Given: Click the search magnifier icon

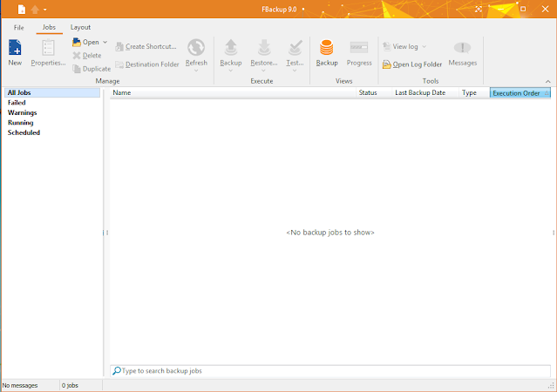Looking at the screenshot, I should point(117,371).
